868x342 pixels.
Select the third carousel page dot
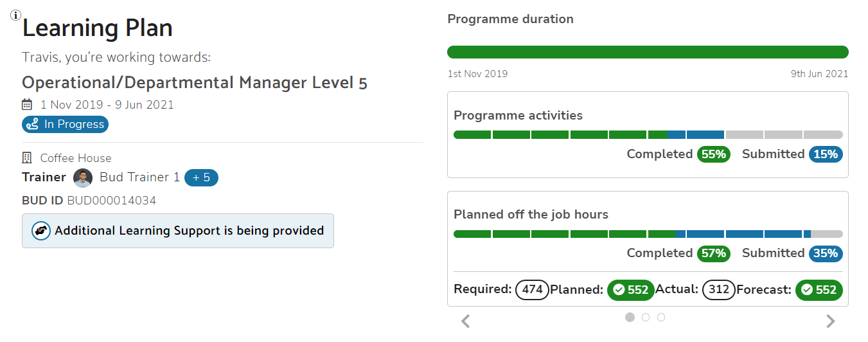(x=661, y=317)
